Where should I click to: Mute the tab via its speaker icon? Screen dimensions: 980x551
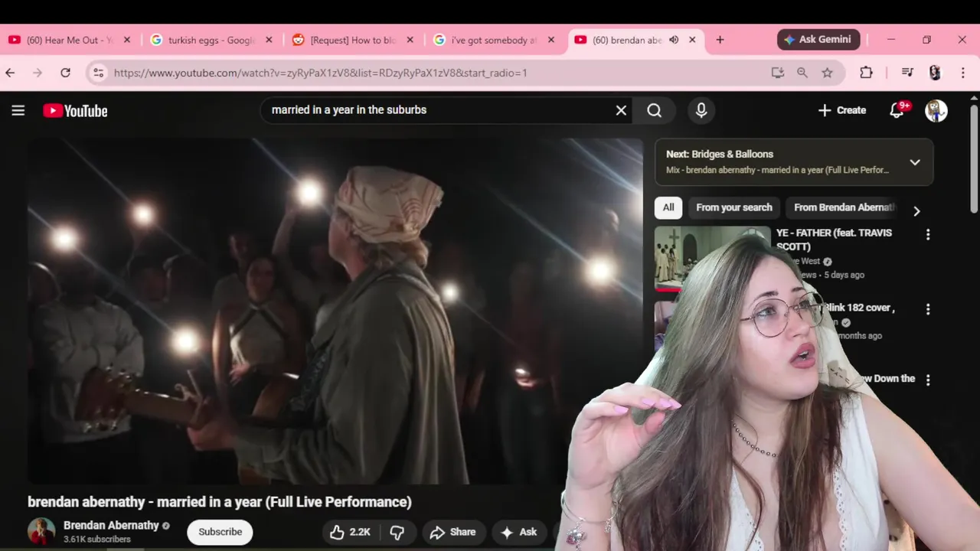click(674, 40)
